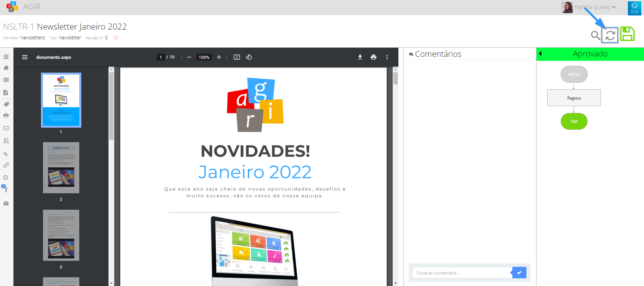Select page 3 thumbnail
The width and height of the screenshot is (644, 286).
pyautogui.click(x=61, y=235)
